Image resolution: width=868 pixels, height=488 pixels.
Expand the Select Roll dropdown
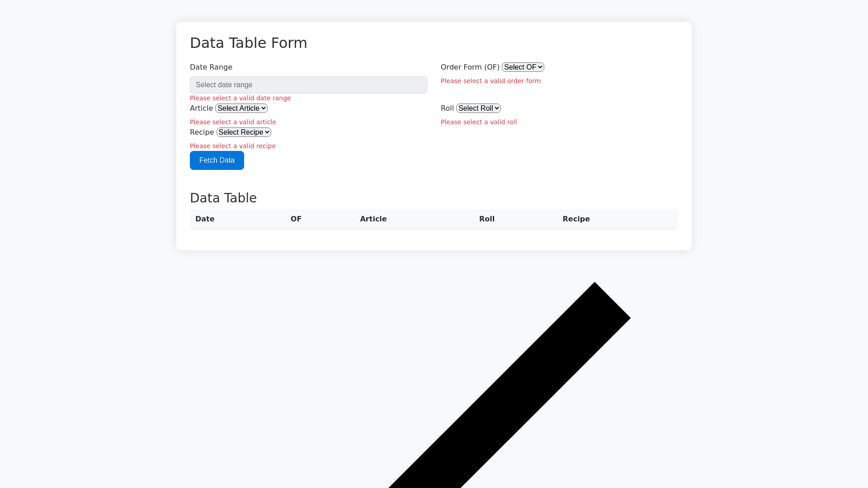[478, 108]
